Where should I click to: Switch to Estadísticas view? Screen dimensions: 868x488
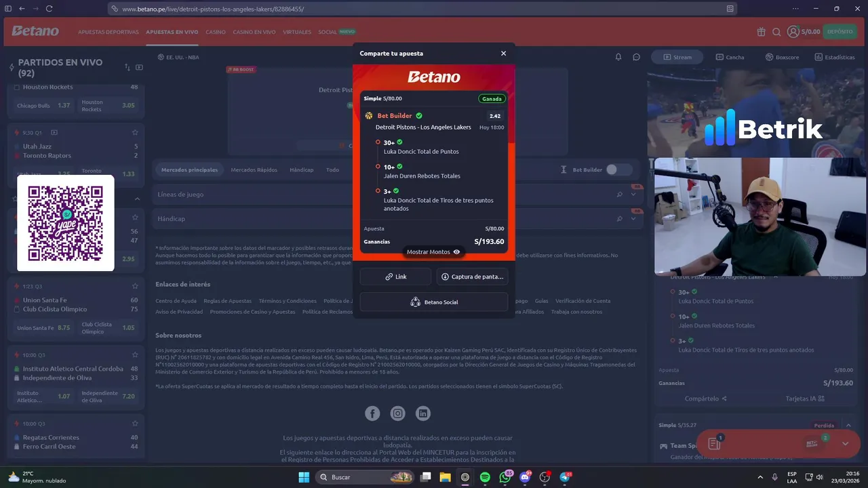(x=834, y=57)
